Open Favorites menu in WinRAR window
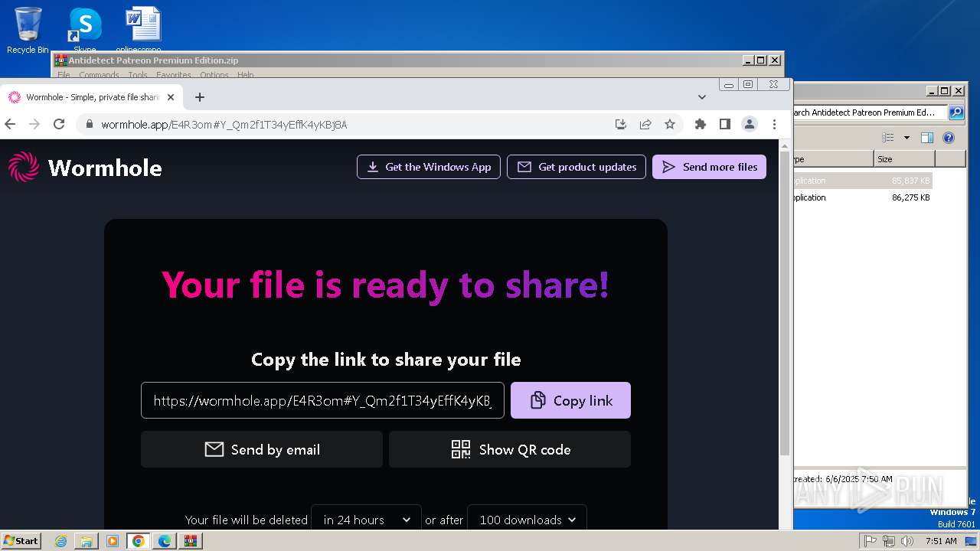The image size is (980, 551). 174,75
